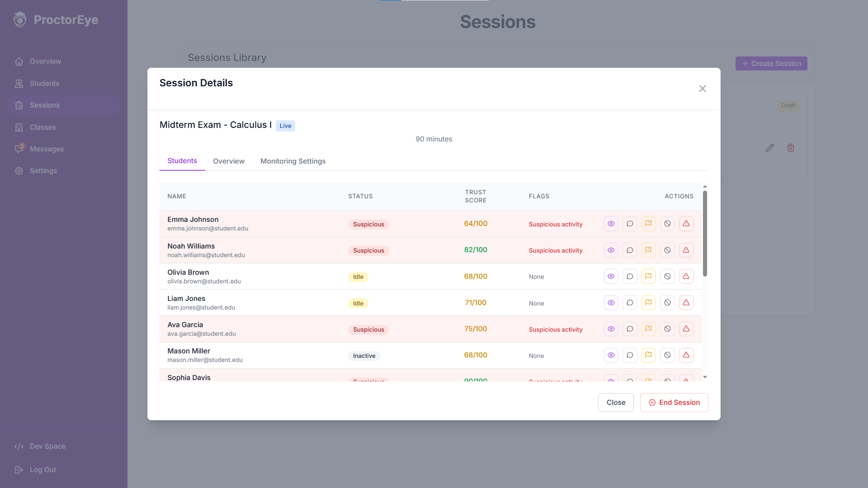Dismiss Session Details with the X
This screenshot has height=488, width=868.
(702, 88)
